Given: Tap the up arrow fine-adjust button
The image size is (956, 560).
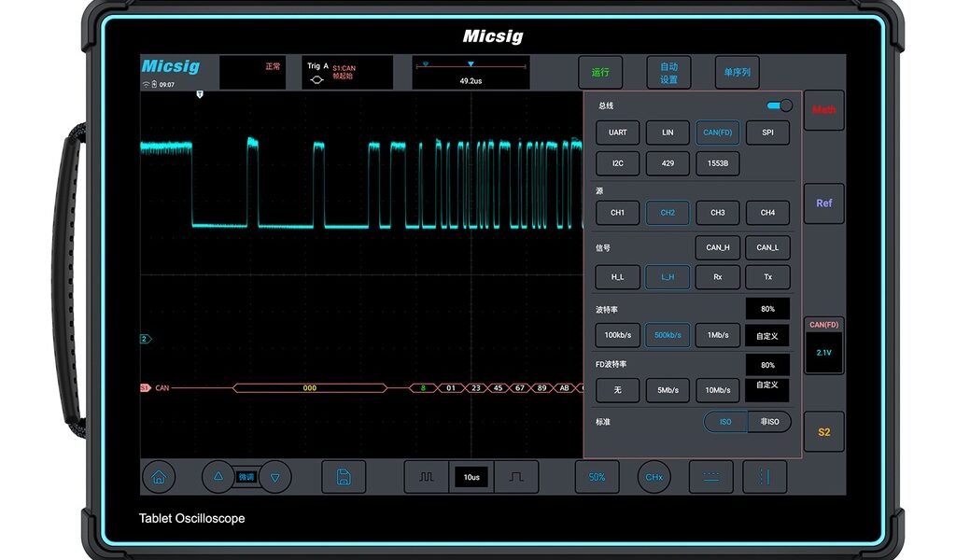Looking at the screenshot, I should coord(218,477).
